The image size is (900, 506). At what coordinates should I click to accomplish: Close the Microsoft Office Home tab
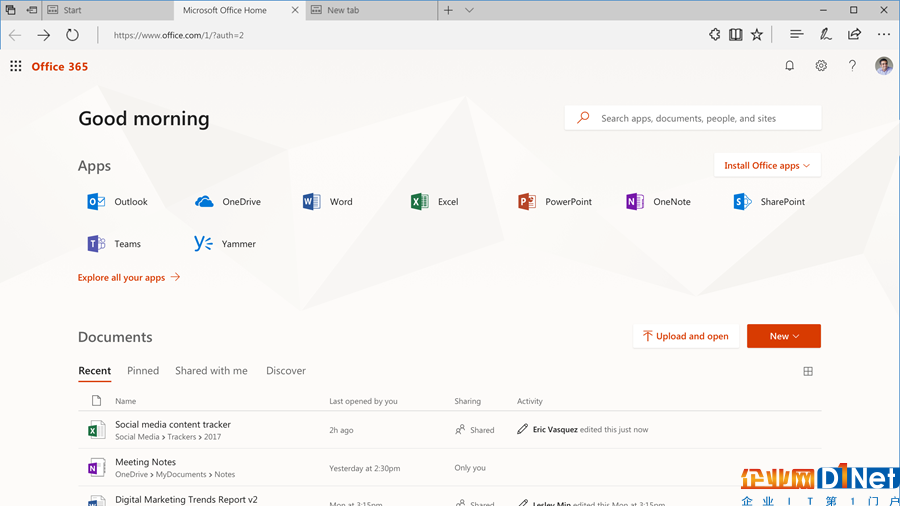pos(295,10)
